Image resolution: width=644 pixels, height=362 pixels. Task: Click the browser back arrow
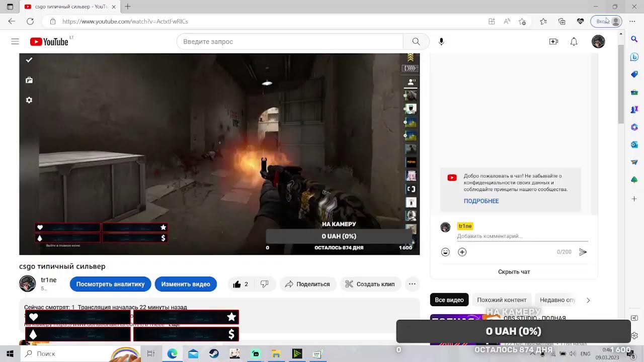12,21
